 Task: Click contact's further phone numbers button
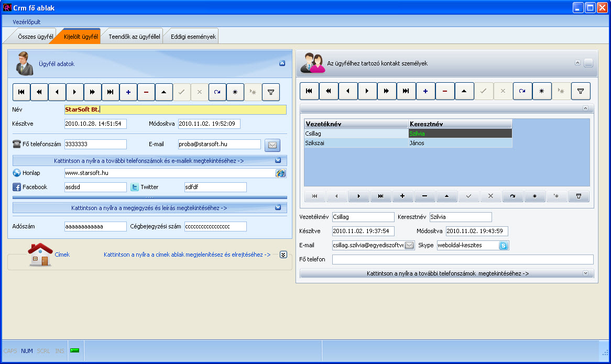pos(446,273)
